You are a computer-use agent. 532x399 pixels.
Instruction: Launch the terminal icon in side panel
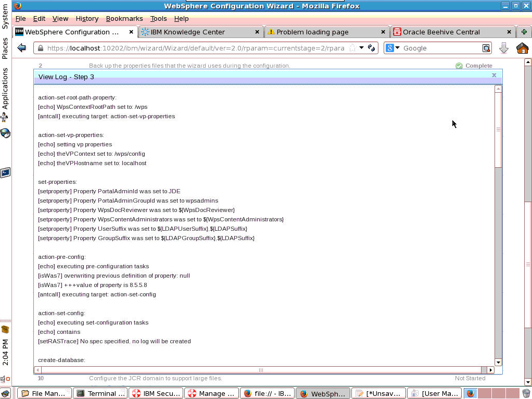coord(5,172)
